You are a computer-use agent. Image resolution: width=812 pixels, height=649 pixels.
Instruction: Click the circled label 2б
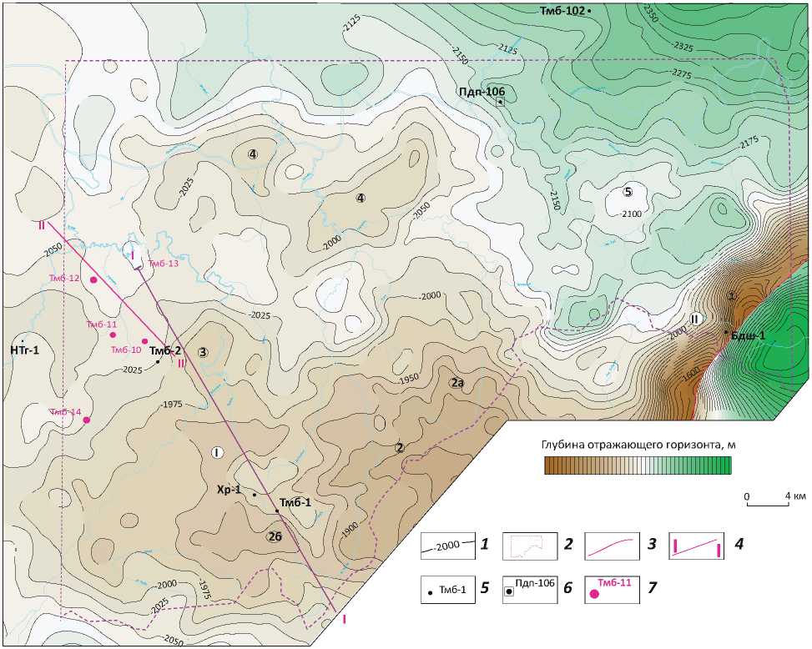(275, 536)
